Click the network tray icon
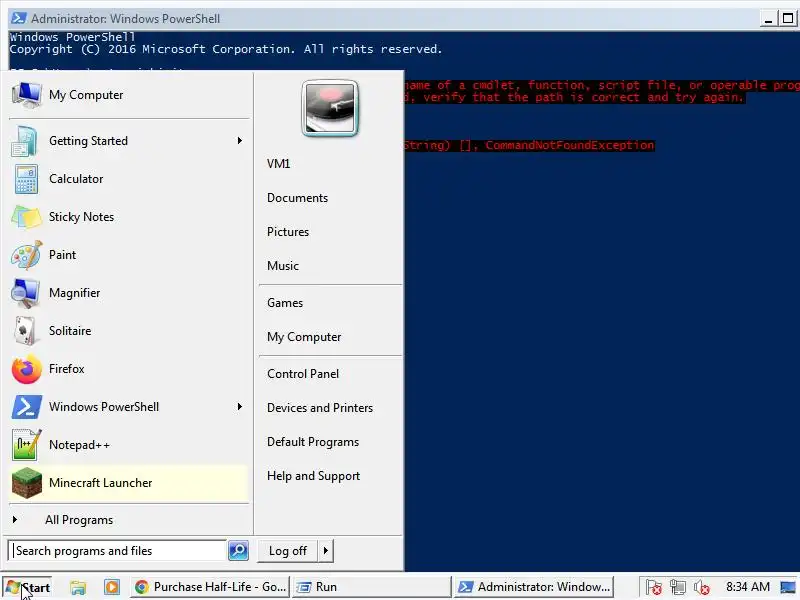The height and width of the screenshot is (600, 800). click(678, 587)
